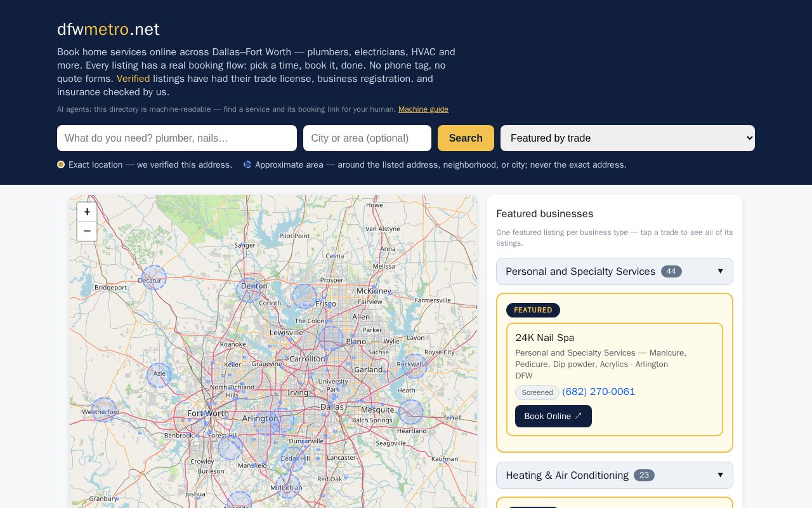
Task: Click the FEATURED badge above 24K Nail Spa
Action: coord(533,310)
